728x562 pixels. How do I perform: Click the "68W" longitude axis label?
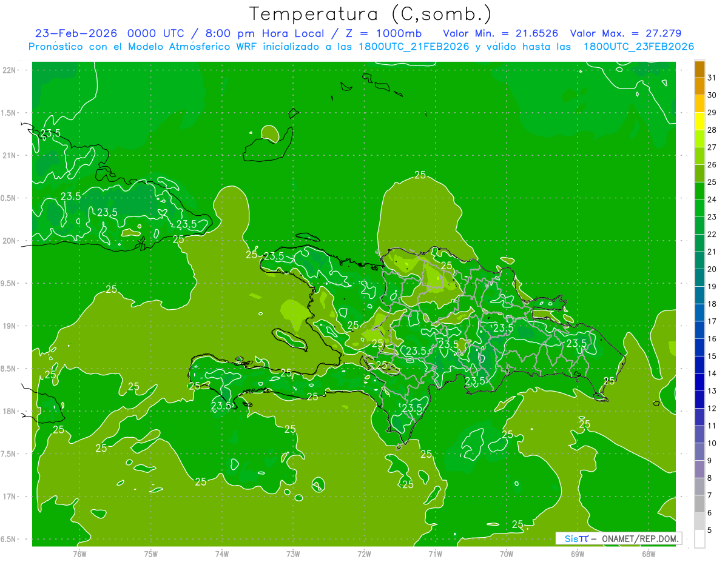click(x=648, y=554)
